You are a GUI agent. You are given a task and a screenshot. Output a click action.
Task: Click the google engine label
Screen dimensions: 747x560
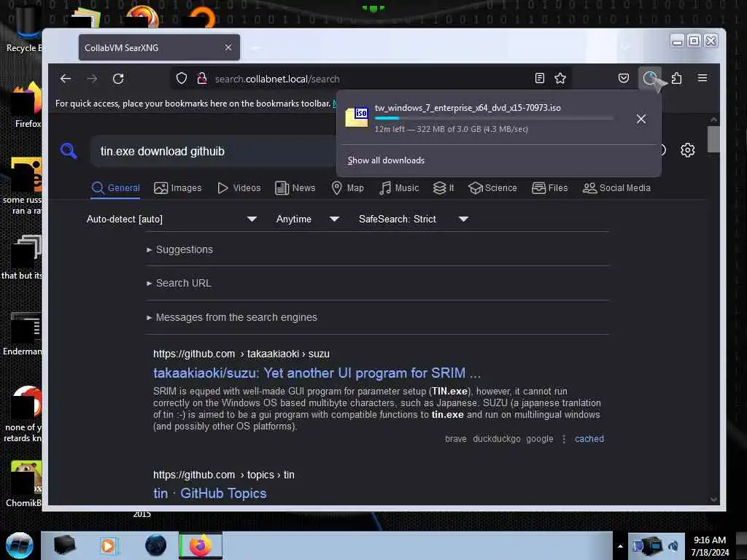click(540, 439)
